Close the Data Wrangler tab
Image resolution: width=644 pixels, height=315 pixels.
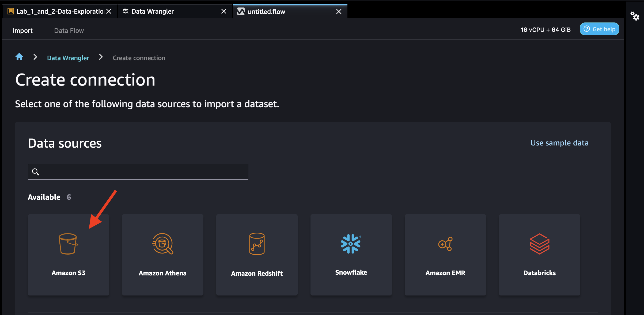tap(224, 11)
